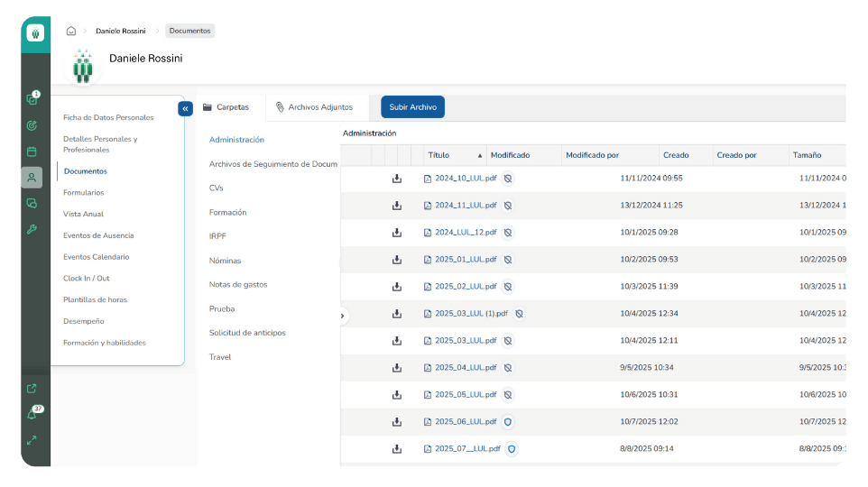This screenshot has width=868, height=487.
Task: Click the wrench settings icon in sidebar
Action: tap(32, 229)
